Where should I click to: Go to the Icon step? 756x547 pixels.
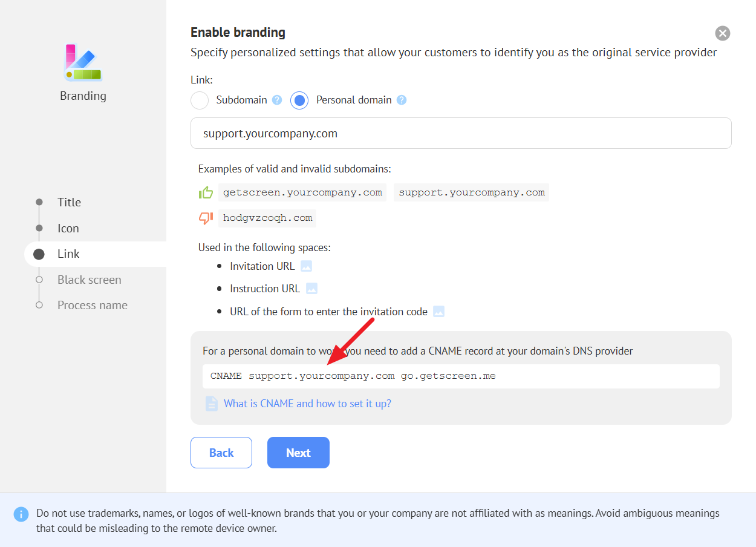tap(68, 228)
